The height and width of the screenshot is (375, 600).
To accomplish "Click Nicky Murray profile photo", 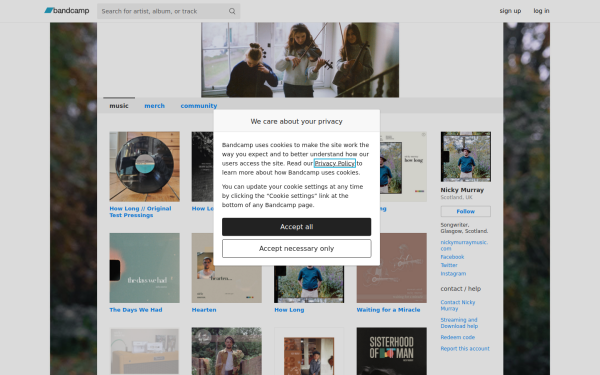I will 466,157.
